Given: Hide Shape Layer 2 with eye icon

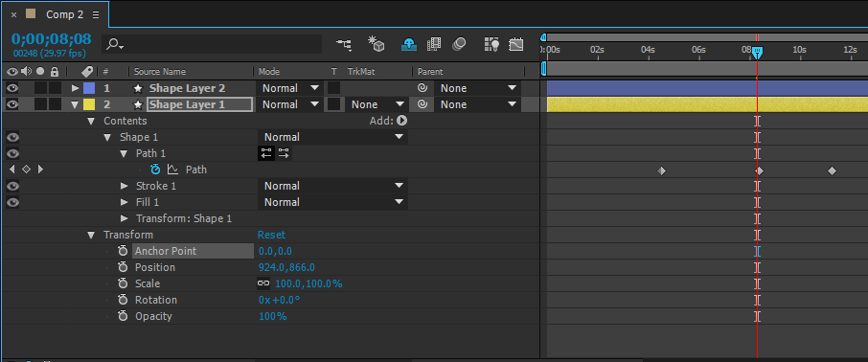Looking at the screenshot, I should [12, 88].
